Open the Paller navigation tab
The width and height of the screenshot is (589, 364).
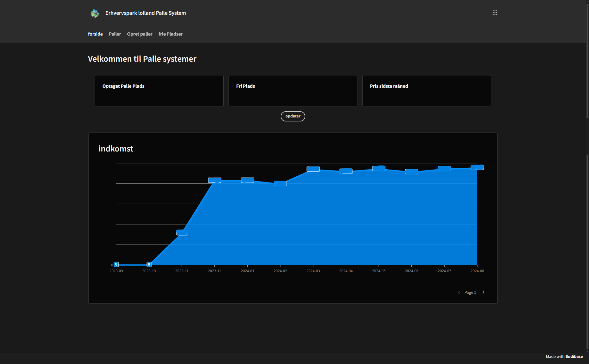click(x=115, y=34)
